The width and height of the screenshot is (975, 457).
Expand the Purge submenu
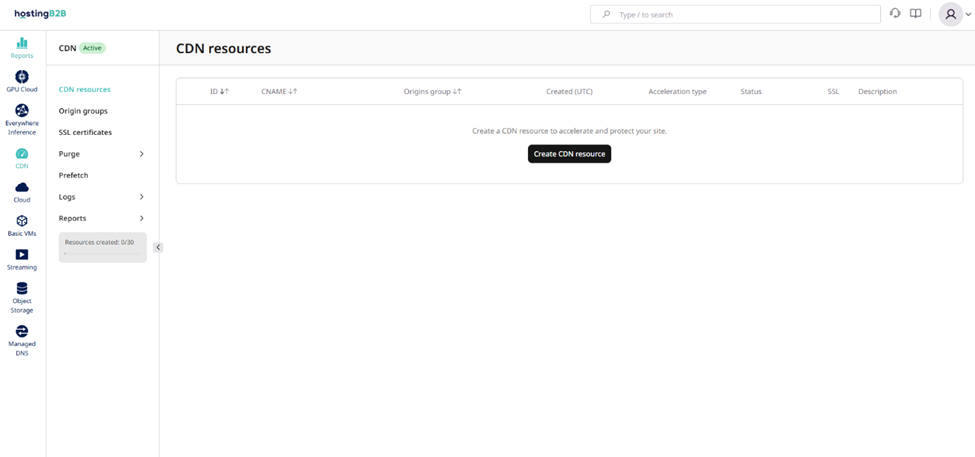[x=141, y=154]
